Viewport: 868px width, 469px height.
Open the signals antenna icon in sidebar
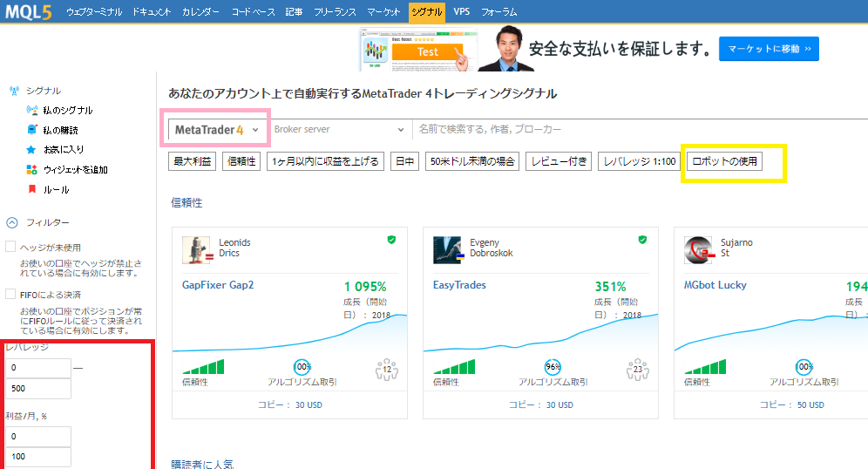(x=14, y=91)
